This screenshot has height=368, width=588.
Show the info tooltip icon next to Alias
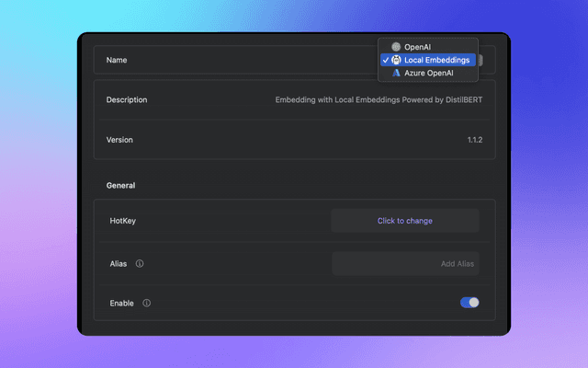140,264
